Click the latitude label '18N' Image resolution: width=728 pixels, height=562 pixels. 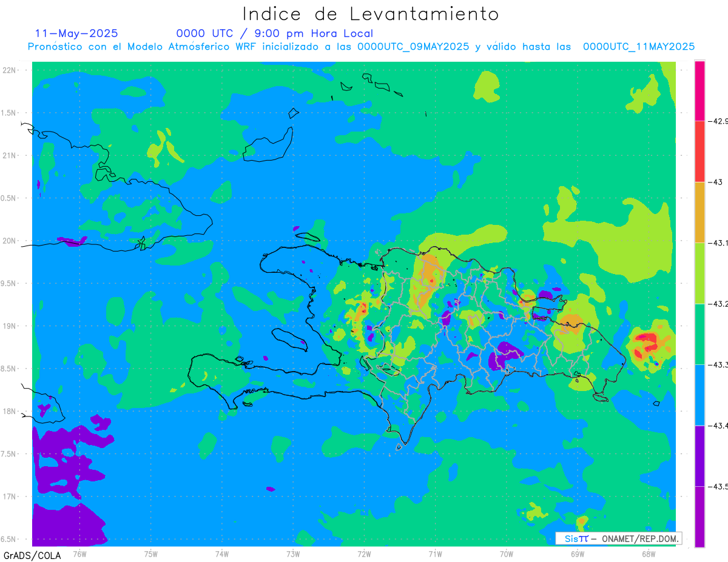point(9,411)
